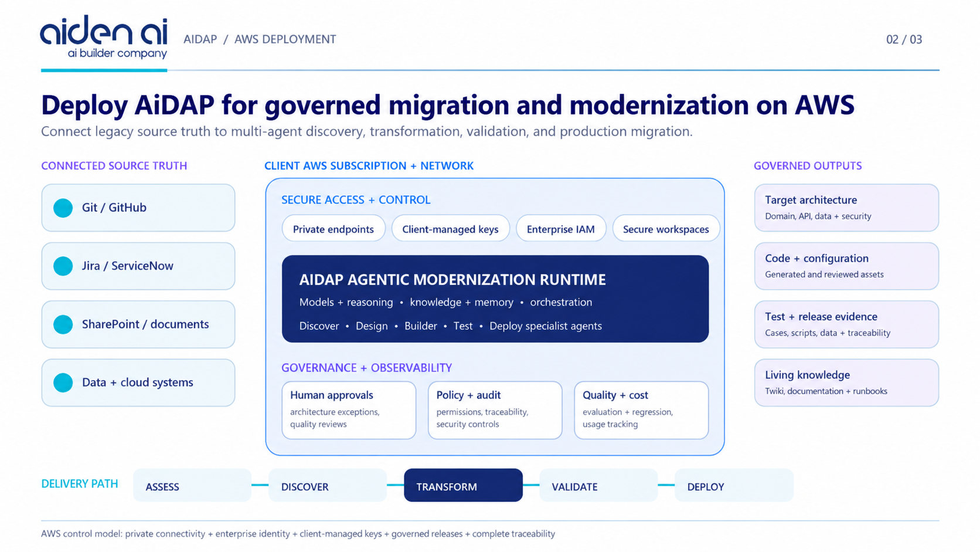Click the 'Code + configuration' output title
The image size is (980, 552).
click(817, 259)
